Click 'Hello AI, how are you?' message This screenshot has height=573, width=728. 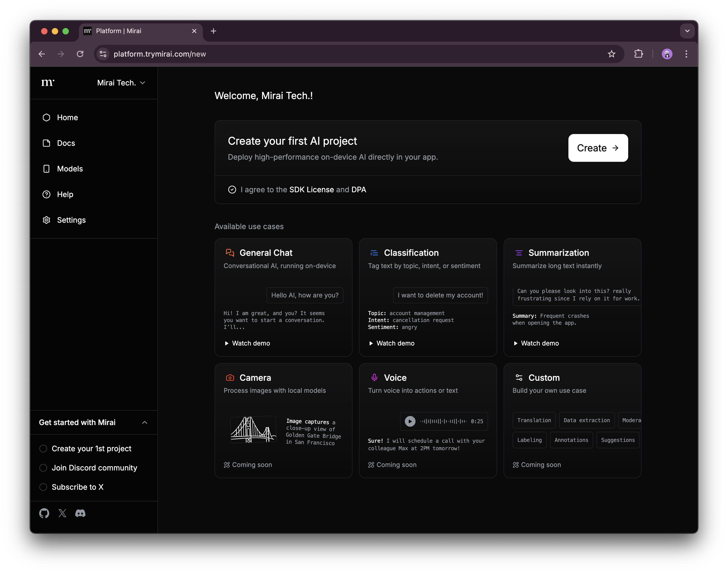(305, 295)
